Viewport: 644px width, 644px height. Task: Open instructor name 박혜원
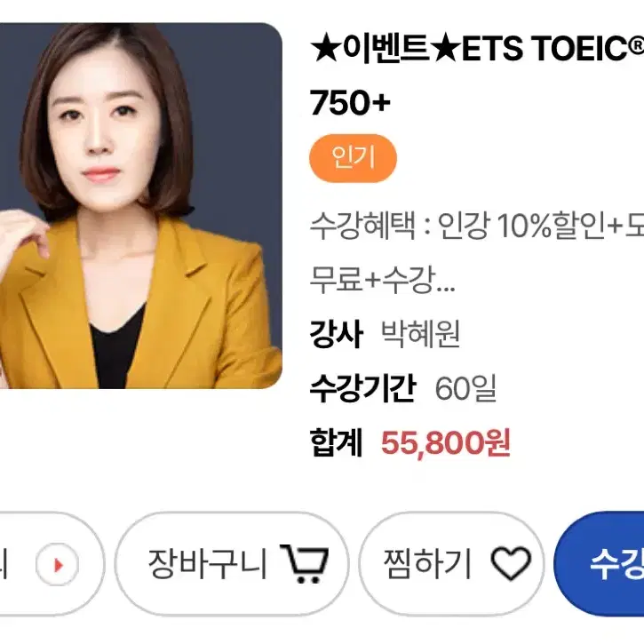coord(420,334)
